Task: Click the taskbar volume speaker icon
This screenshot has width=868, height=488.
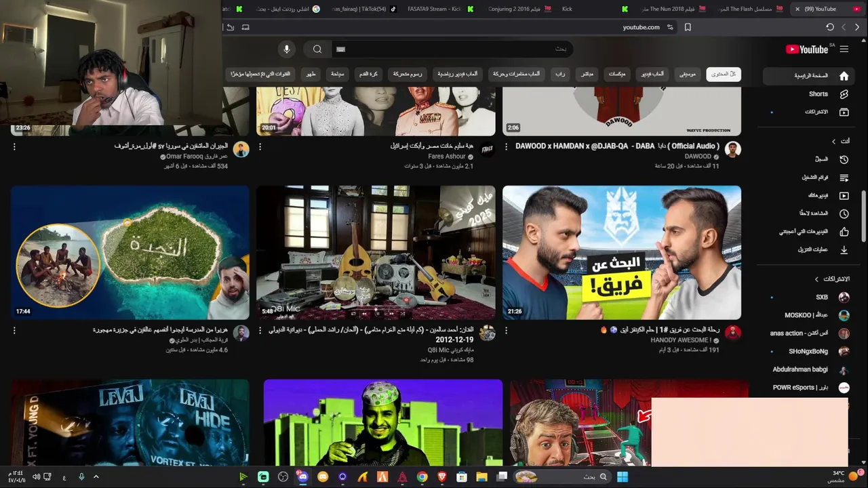Action: click(x=36, y=477)
